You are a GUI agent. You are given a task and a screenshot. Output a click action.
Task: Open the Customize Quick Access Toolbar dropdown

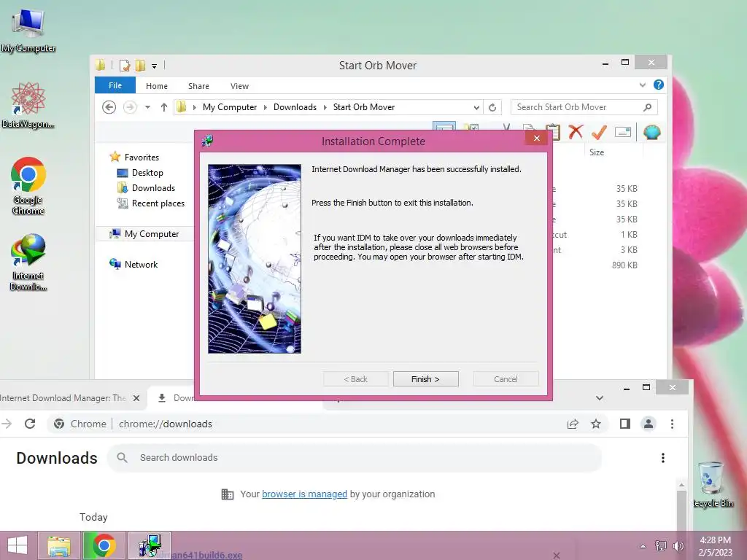tap(155, 66)
